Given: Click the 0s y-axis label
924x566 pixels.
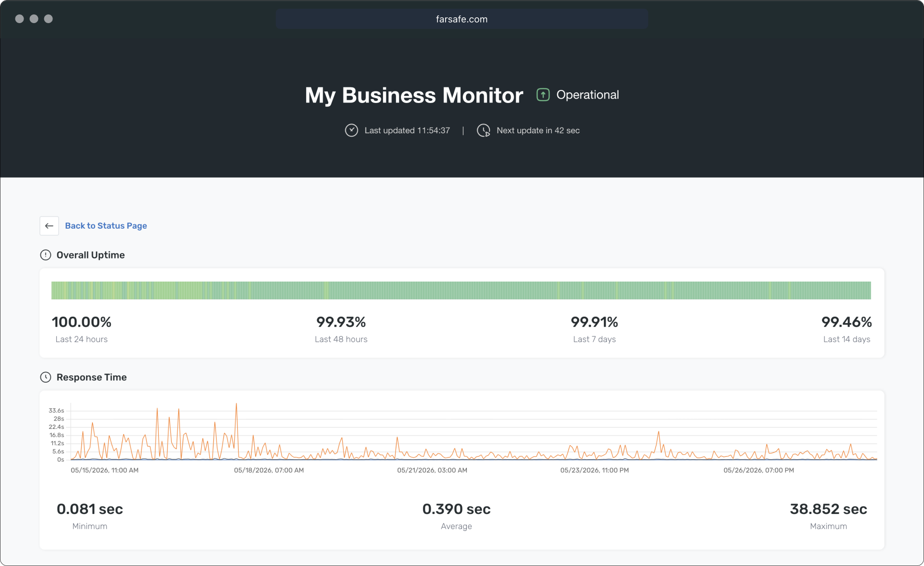Looking at the screenshot, I should point(61,460).
